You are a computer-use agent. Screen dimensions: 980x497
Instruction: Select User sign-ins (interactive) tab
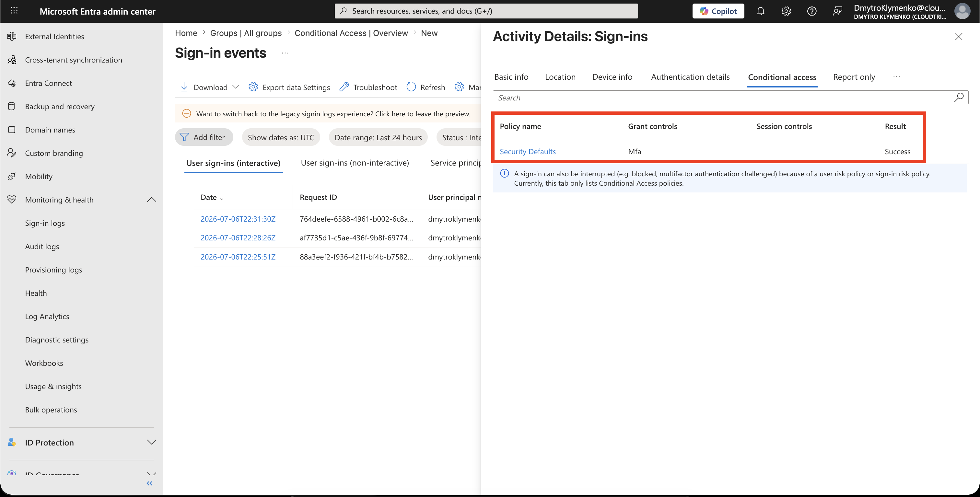(233, 163)
